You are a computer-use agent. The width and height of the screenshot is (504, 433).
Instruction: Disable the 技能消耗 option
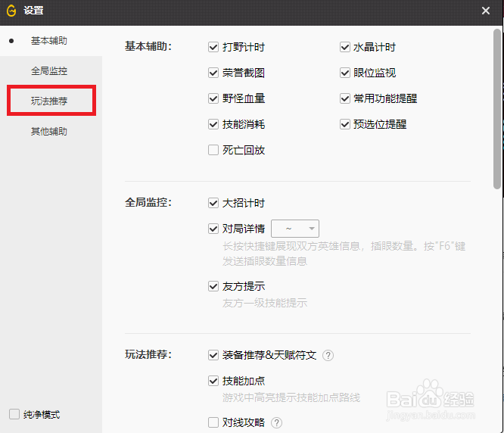click(213, 124)
